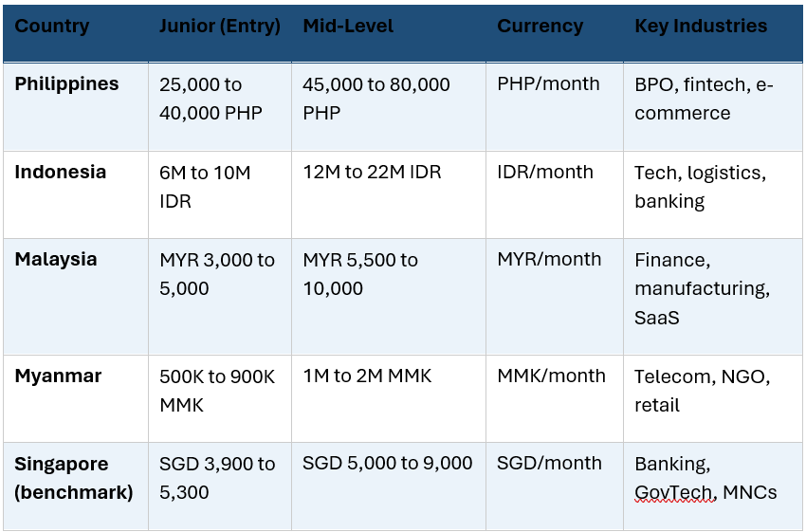The width and height of the screenshot is (806, 532).
Task: Click the MYR 5,500 to 10,000 cell
Action: [389, 296]
